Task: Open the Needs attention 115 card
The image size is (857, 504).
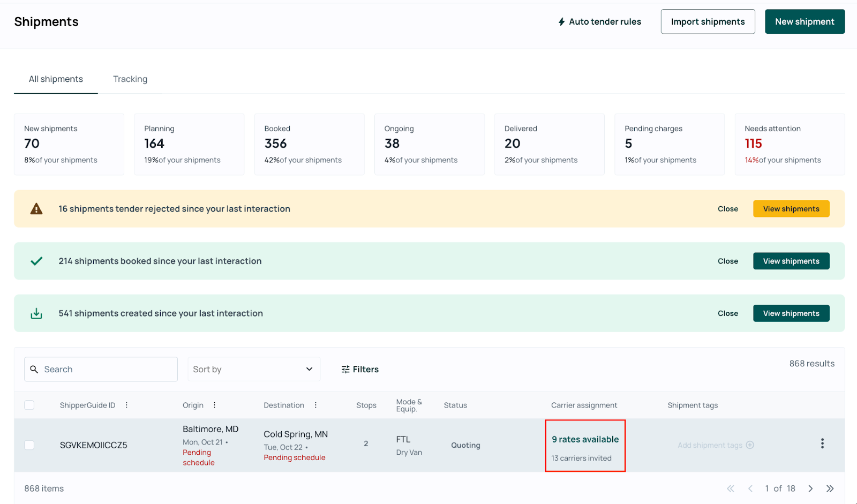Action: tap(790, 144)
